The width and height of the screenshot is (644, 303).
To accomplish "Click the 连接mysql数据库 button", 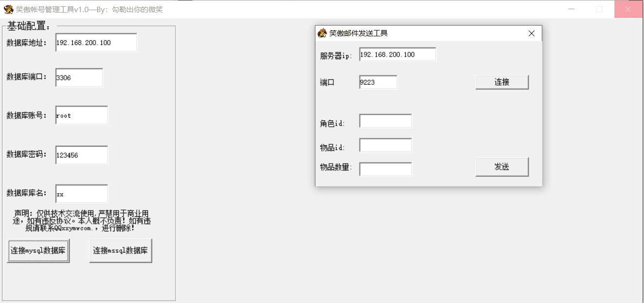I will (x=38, y=251).
